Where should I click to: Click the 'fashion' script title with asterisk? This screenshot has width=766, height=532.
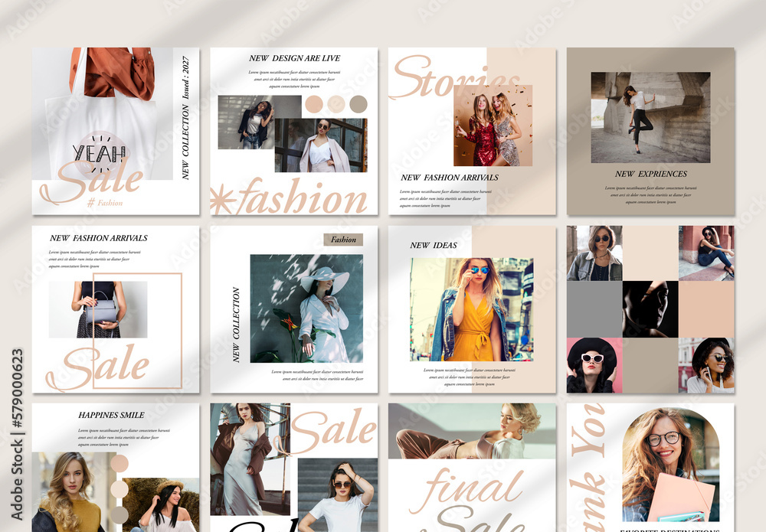pyautogui.click(x=289, y=196)
